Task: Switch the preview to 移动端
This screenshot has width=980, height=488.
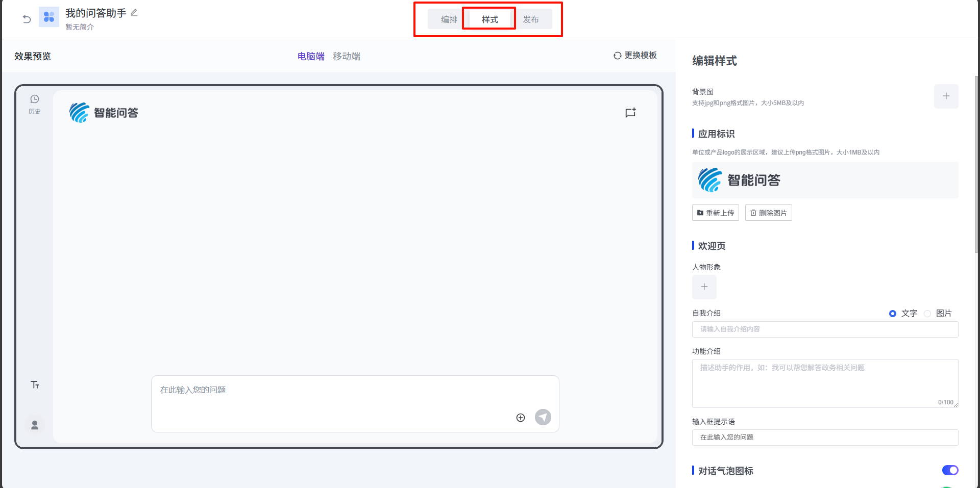Action: point(347,56)
